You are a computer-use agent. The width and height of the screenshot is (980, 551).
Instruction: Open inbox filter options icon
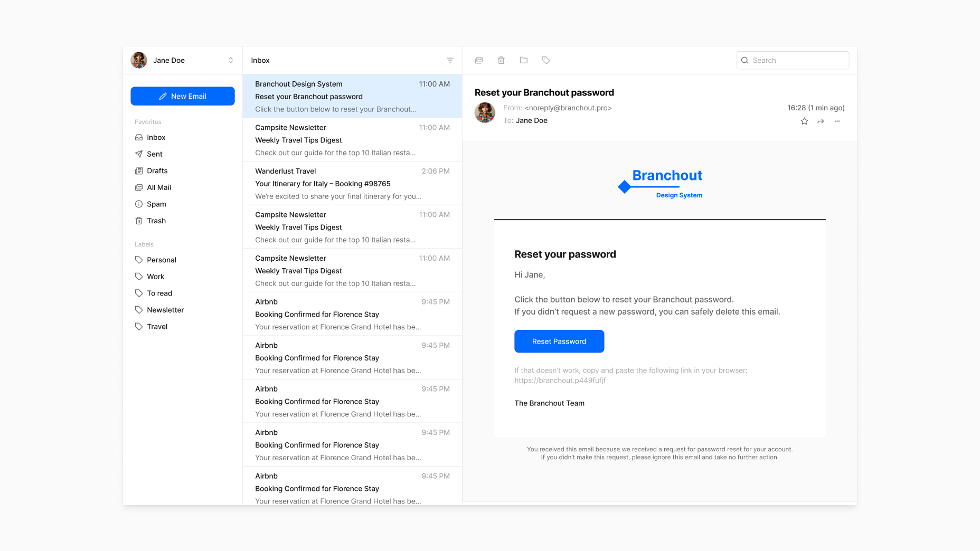coord(450,60)
